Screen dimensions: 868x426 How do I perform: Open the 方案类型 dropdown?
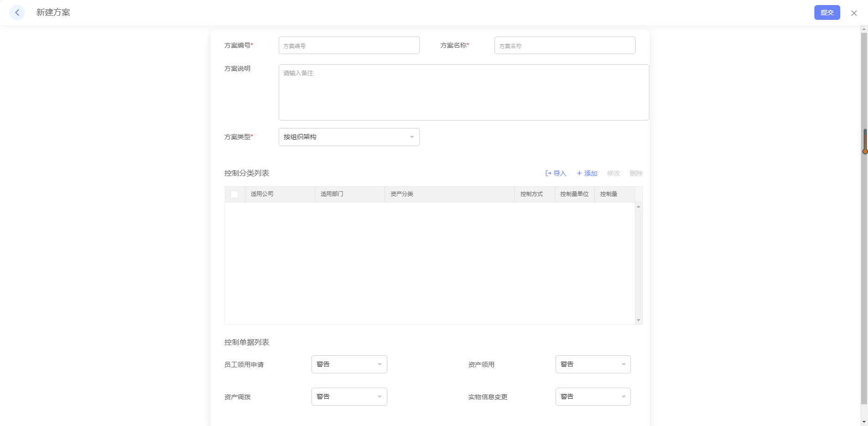point(349,137)
